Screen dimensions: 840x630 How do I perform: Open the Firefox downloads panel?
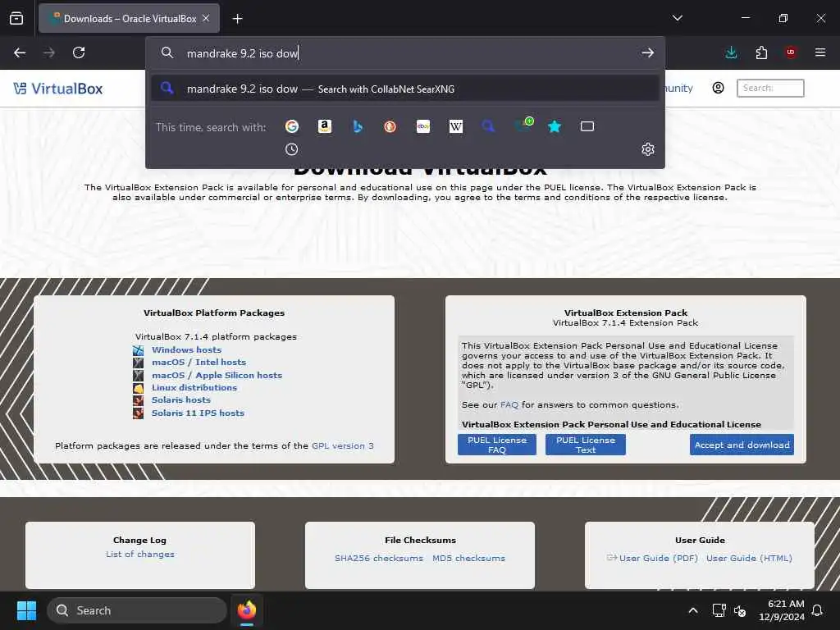pos(731,52)
